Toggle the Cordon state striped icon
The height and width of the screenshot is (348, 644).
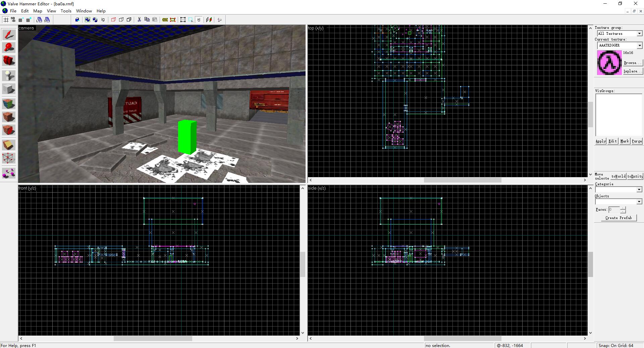[x=165, y=20]
